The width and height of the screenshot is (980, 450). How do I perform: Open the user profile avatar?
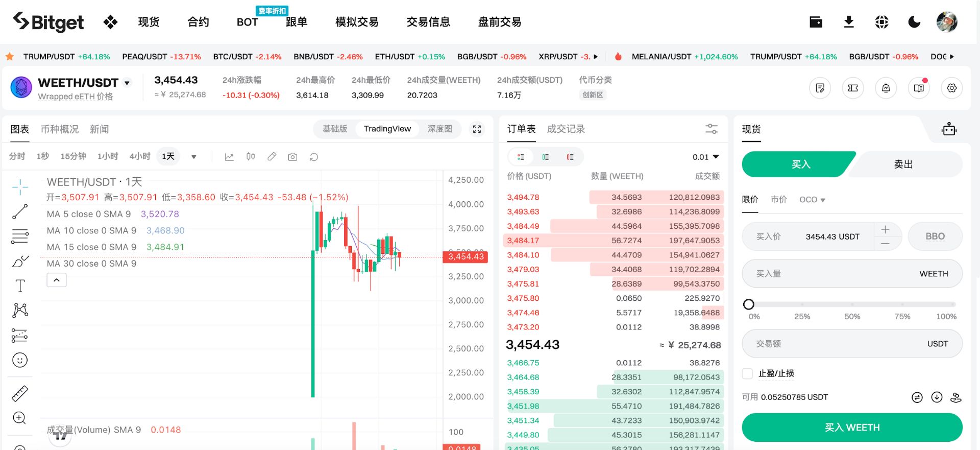point(947,22)
